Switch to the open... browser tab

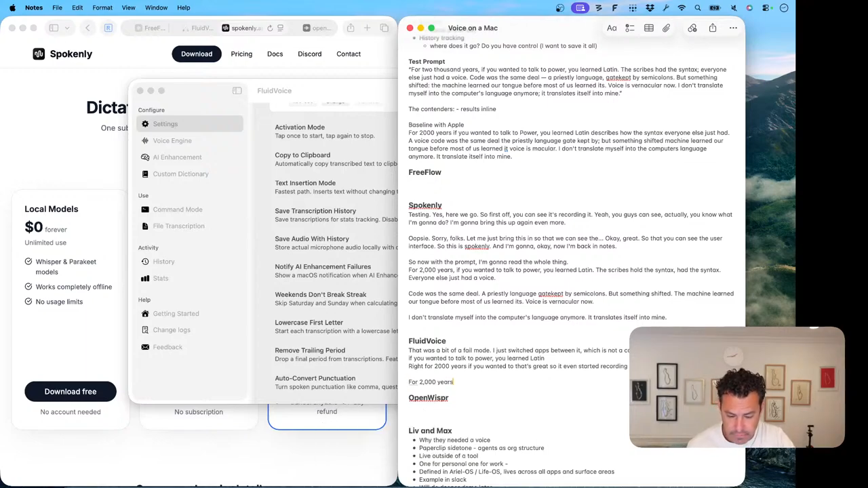pyautogui.click(x=317, y=28)
